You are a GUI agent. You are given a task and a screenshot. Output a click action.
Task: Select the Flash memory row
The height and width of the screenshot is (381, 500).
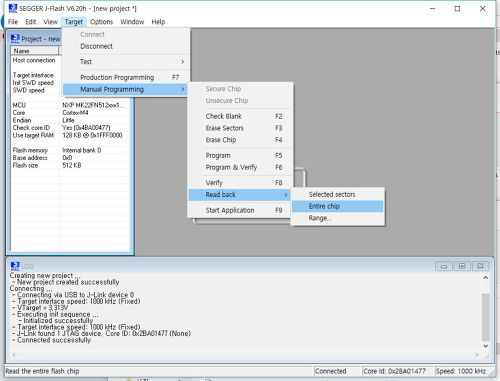pyautogui.click(x=70, y=150)
